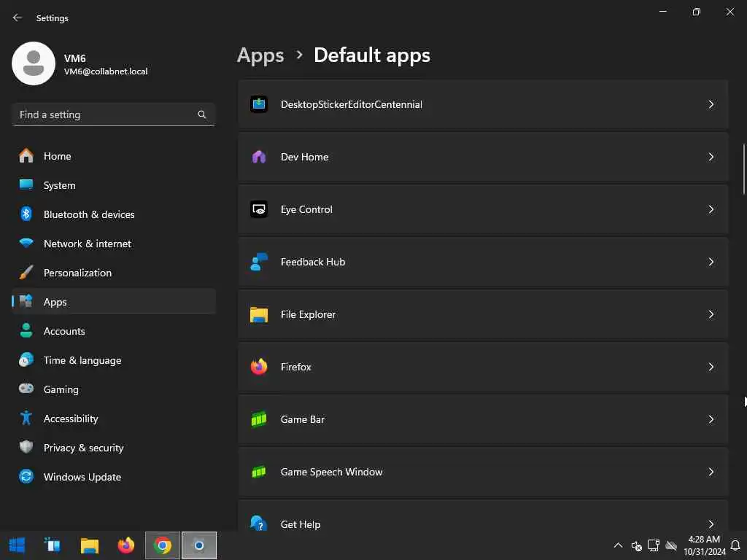The image size is (747, 560).
Task: Click the Eye Control icon
Action: [x=258, y=209]
